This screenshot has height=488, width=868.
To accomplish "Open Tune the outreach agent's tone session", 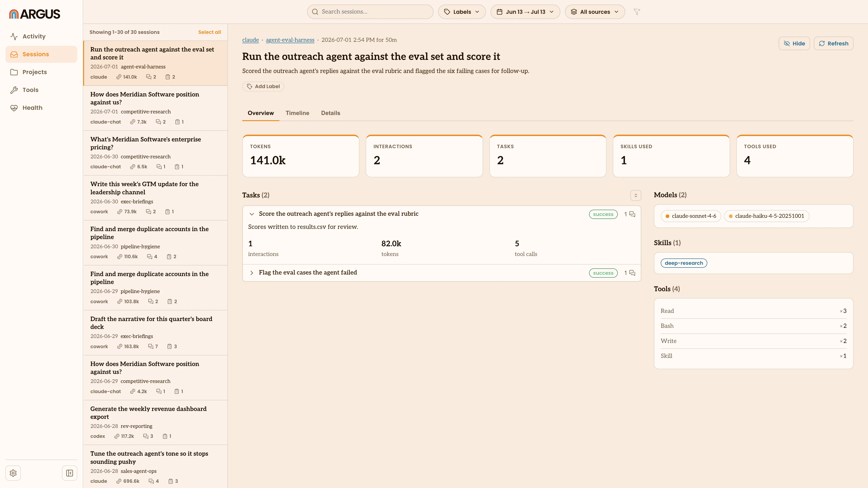I will (x=155, y=467).
